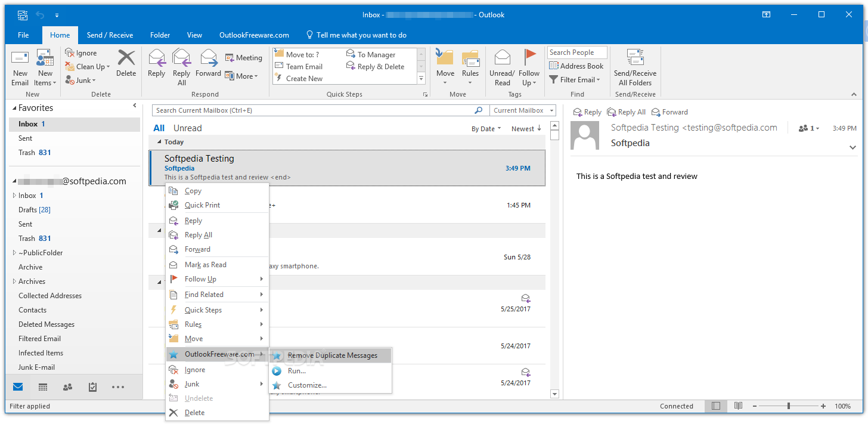Open the Move folder dropdown in ribbon
The height and width of the screenshot is (427, 868).
tap(445, 68)
